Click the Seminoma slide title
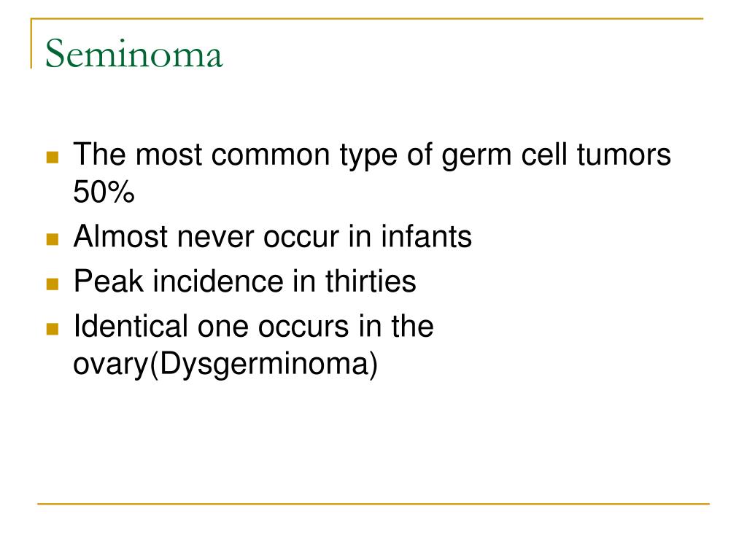This screenshot has height=560, width=747. (134, 54)
